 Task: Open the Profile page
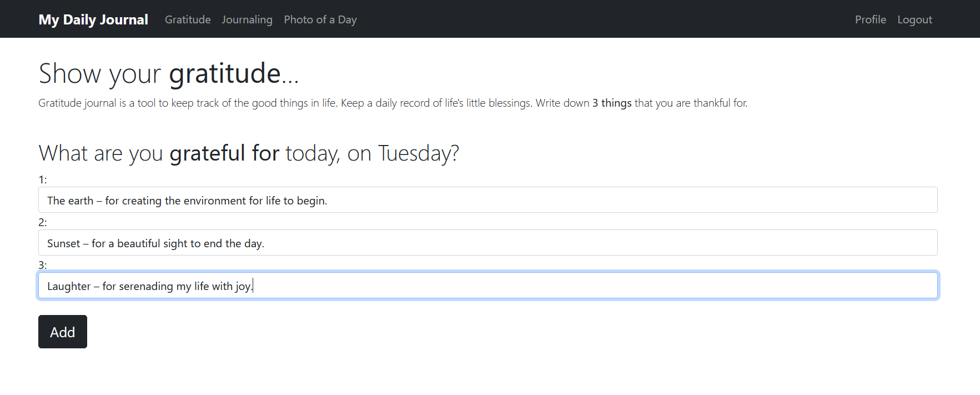click(870, 19)
